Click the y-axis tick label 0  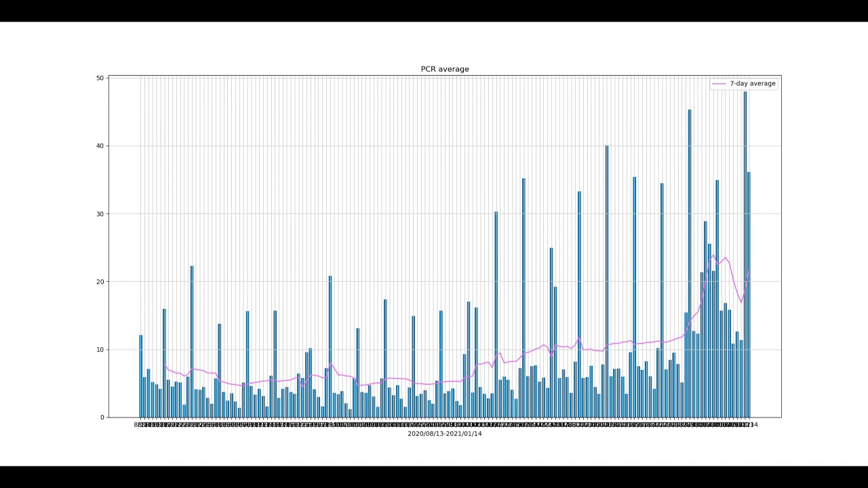(x=102, y=418)
